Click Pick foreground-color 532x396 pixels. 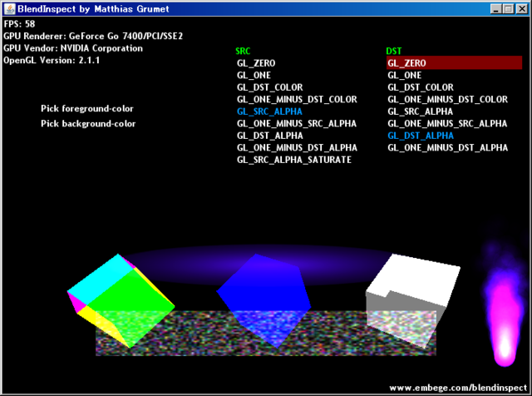[x=87, y=109]
